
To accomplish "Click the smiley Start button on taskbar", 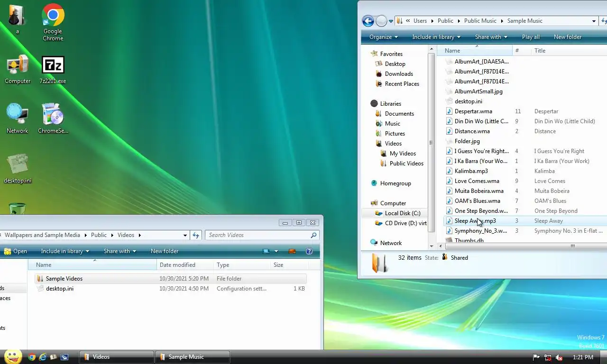I will (13, 356).
